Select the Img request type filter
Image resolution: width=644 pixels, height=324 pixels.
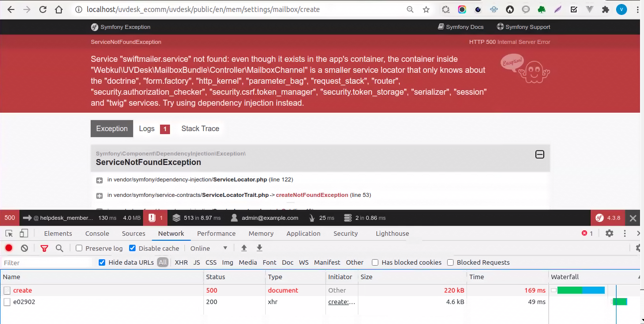pos(228,263)
